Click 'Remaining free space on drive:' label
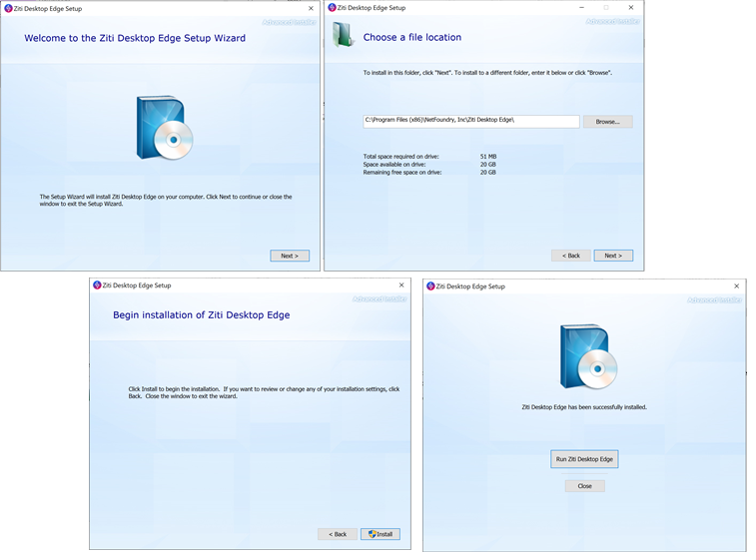Viewport: 756px width, 560px height. coord(402,172)
